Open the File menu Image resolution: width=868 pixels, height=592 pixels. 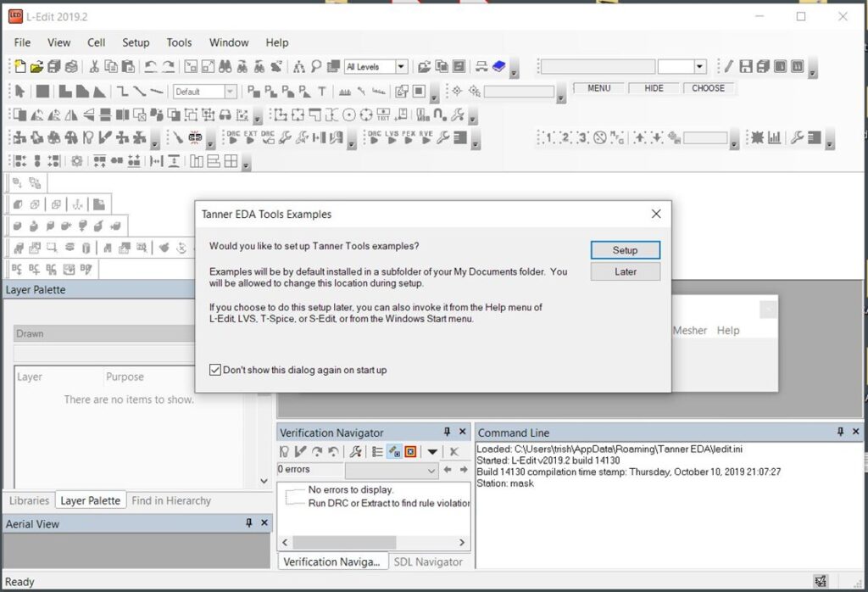point(22,42)
